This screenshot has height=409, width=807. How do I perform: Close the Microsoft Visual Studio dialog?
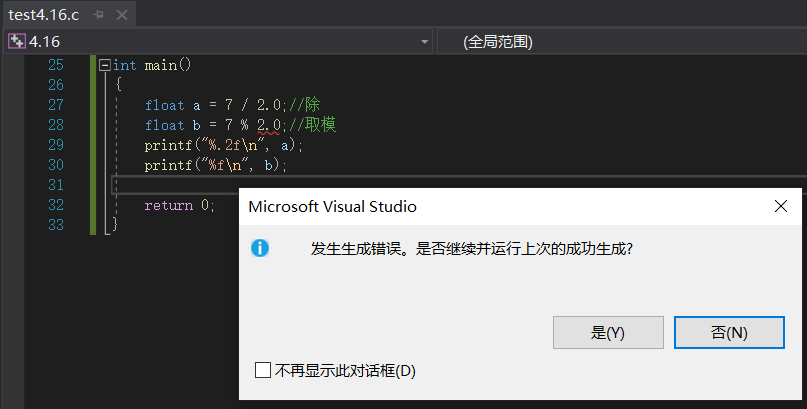click(781, 206)
